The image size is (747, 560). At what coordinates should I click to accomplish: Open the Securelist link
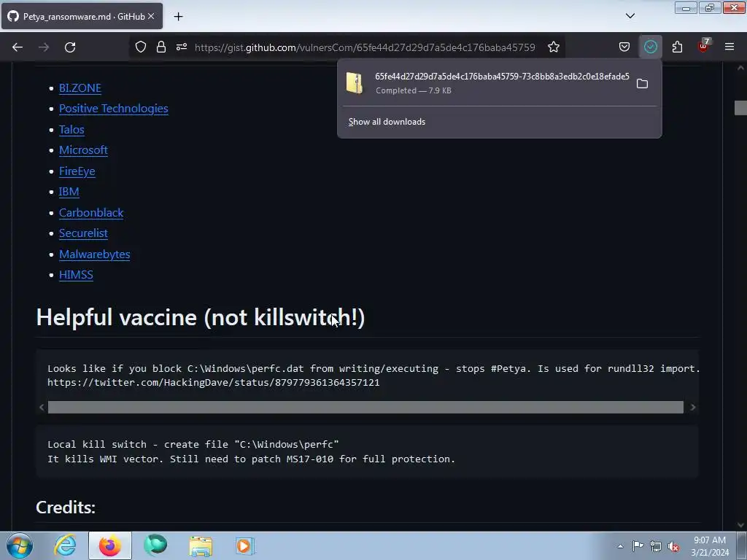(83, 233)
